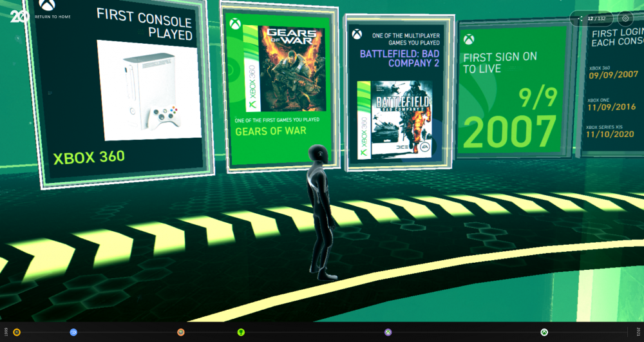Click the Xbox logo on Gears of War panel
644x342 pixels.
[x=235, y=23]
